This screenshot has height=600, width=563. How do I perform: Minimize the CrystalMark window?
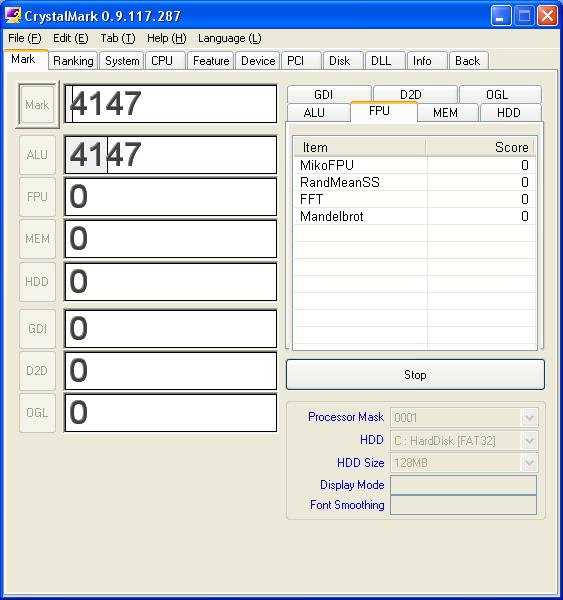tap(501, 16)
